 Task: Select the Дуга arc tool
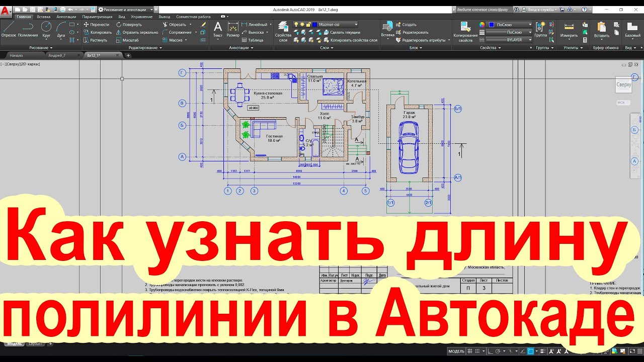[61, 29]
